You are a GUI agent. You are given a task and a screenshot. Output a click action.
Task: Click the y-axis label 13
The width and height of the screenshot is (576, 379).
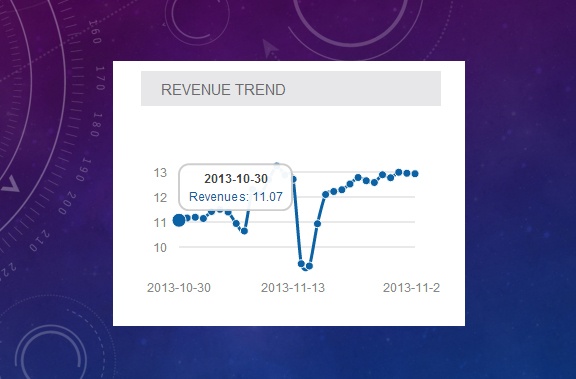[x=160, y=172]
